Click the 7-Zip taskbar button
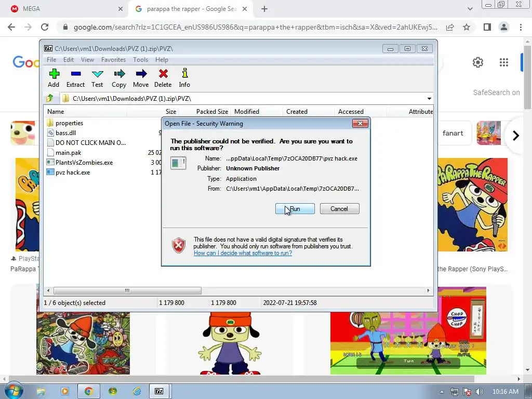 [x=159, y=392]
